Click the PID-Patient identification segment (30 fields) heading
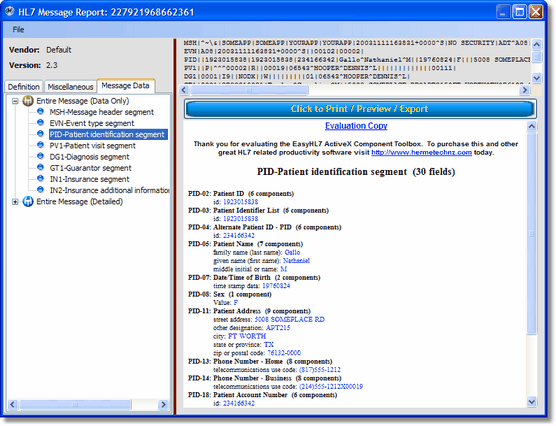 click(356, 172)
